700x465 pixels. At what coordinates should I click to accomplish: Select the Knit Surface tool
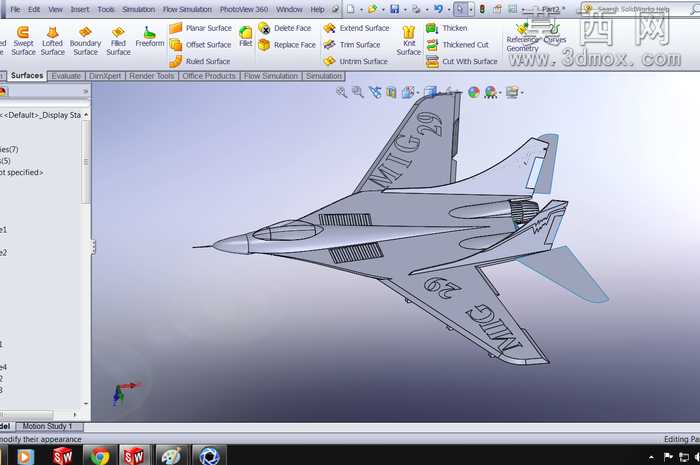click(x=408, y=41)
